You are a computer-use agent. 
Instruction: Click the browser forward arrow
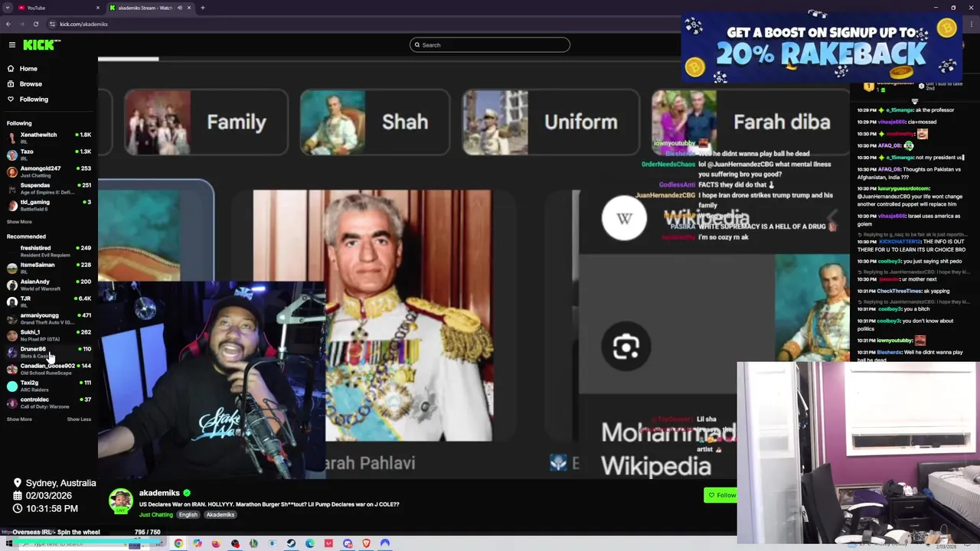tap(22, 24)
